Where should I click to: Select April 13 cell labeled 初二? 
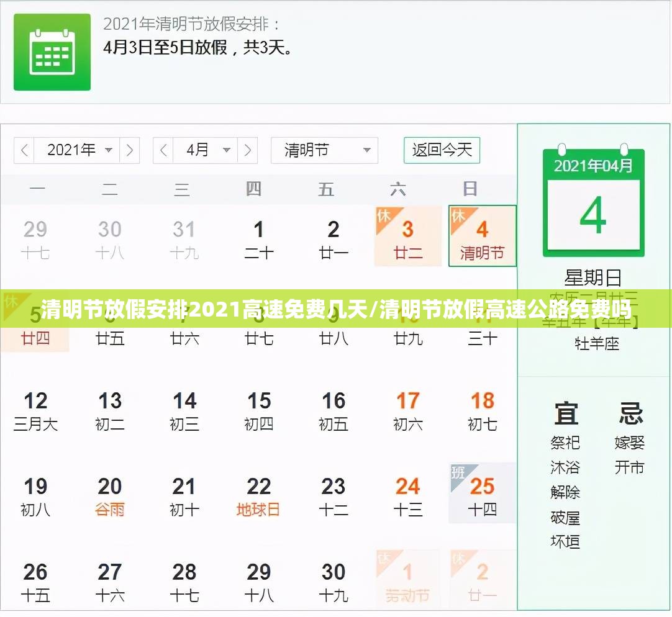pos(110,411)
